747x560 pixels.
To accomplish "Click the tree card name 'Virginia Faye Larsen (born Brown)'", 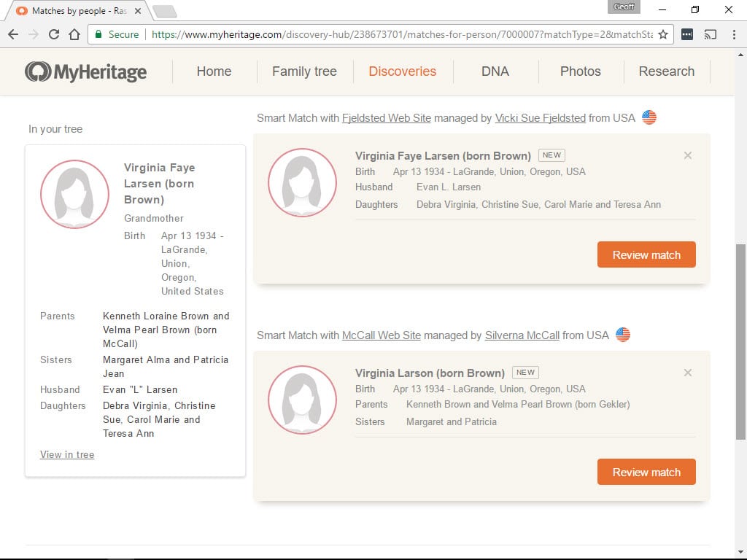I will tap(160, 183).
